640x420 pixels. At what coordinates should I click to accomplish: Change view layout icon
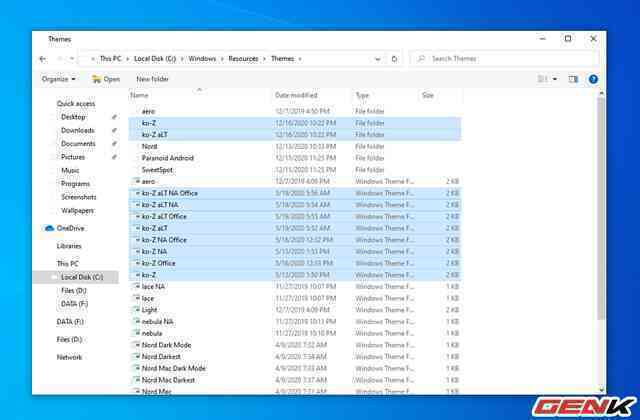coord(542,79)
